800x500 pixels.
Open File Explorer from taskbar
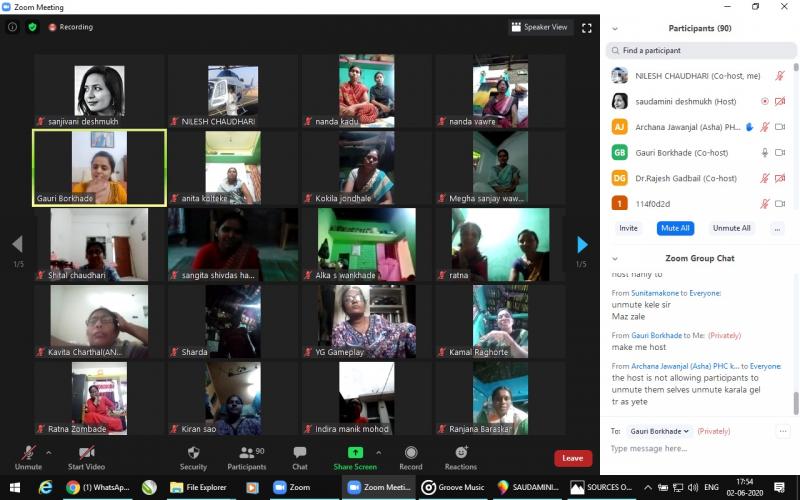pyautogui.click(x=198, y=488)
